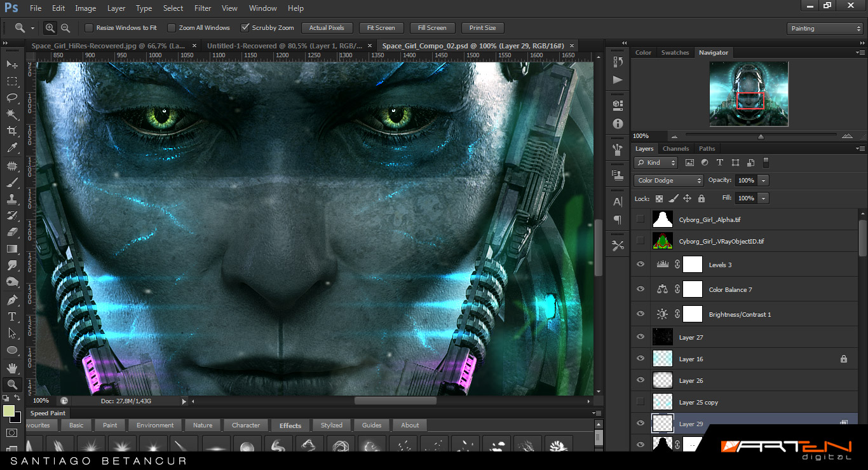Enable Zoom All Windows checkbox
The image size is (868, 470).
(x=172, y=28)
